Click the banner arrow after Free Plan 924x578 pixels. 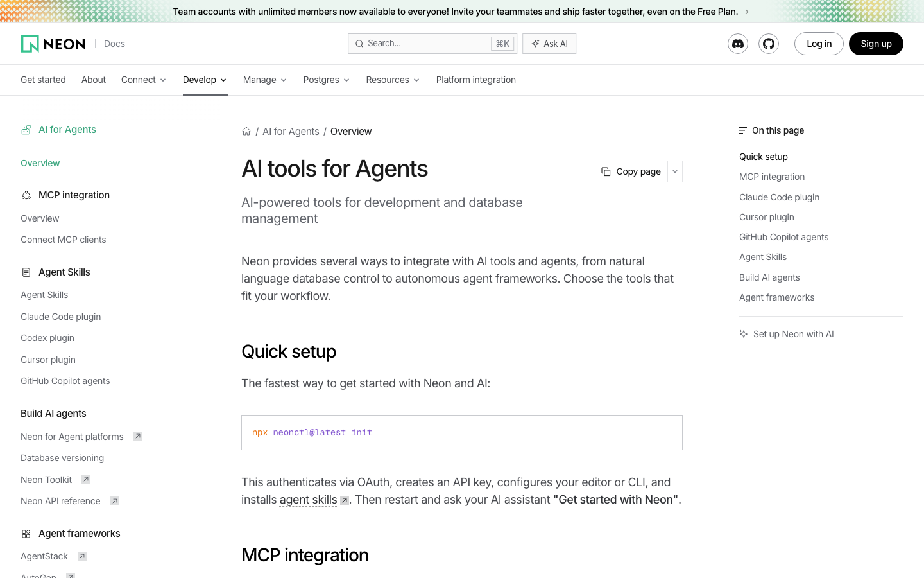pos(747,12)
